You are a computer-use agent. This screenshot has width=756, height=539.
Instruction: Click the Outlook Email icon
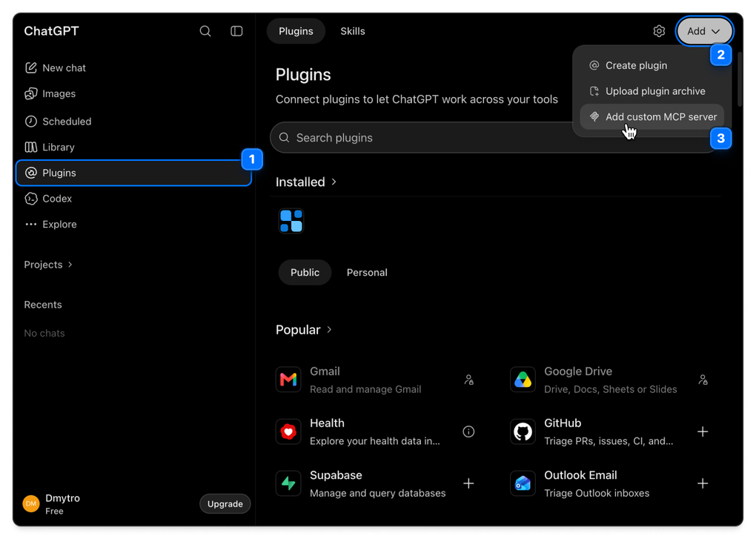[523, 483]
